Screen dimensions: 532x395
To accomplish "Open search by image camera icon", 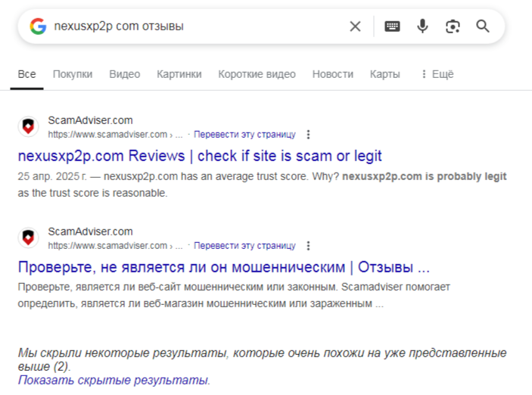I will coord(453,26).
